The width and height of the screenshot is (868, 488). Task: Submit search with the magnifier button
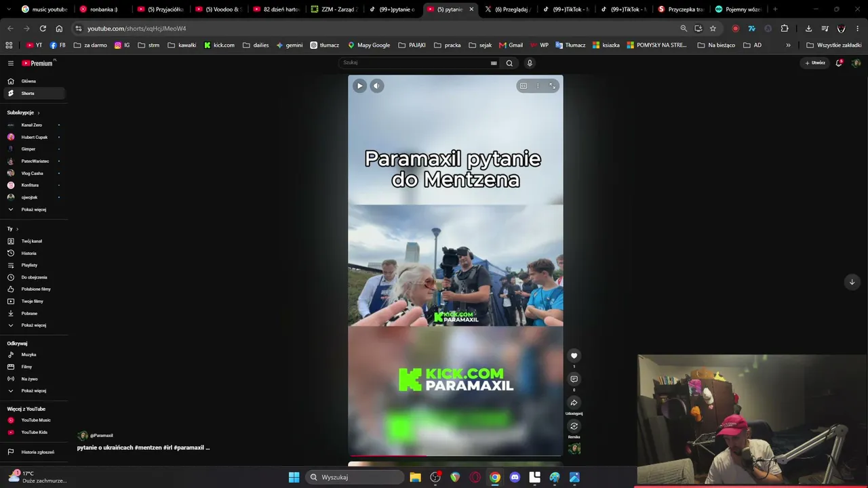tap(509, 63)
